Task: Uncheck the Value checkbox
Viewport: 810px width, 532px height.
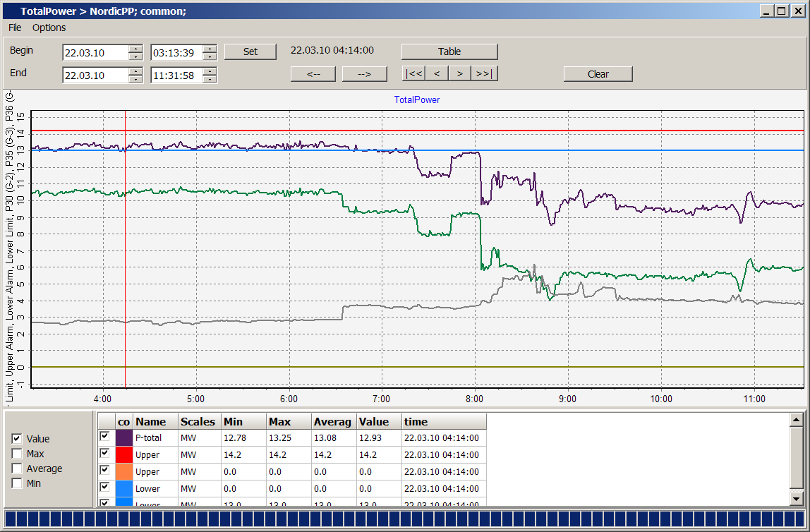Action: tap(16, 439)
